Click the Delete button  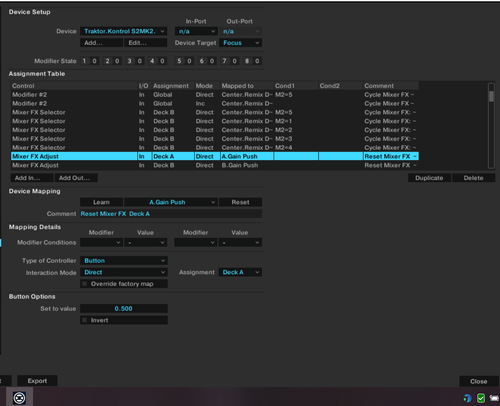click(473, 178)
